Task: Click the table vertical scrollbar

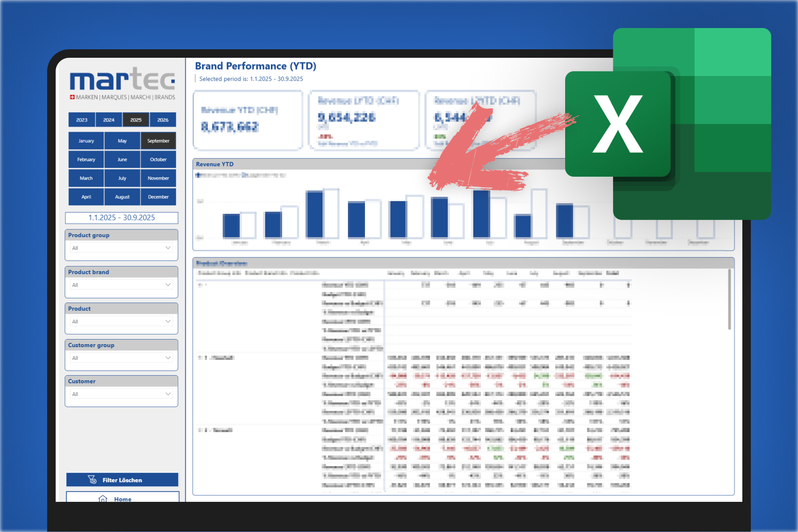Action: [x=729, y=299]
